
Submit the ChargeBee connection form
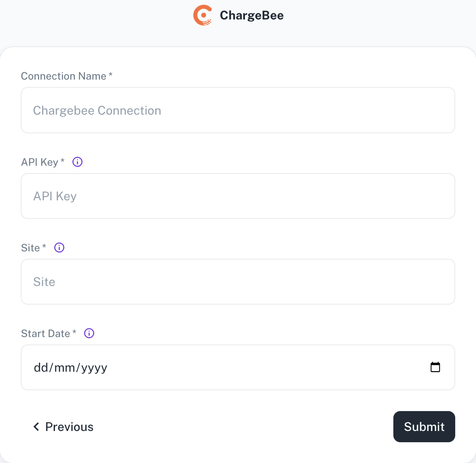[424, 427]
